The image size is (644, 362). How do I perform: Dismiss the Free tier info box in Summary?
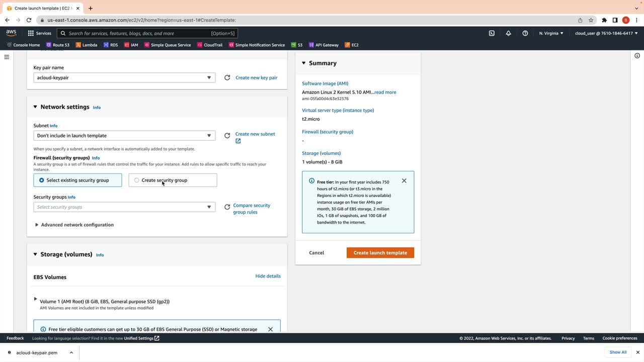click(x=404, y=180)
